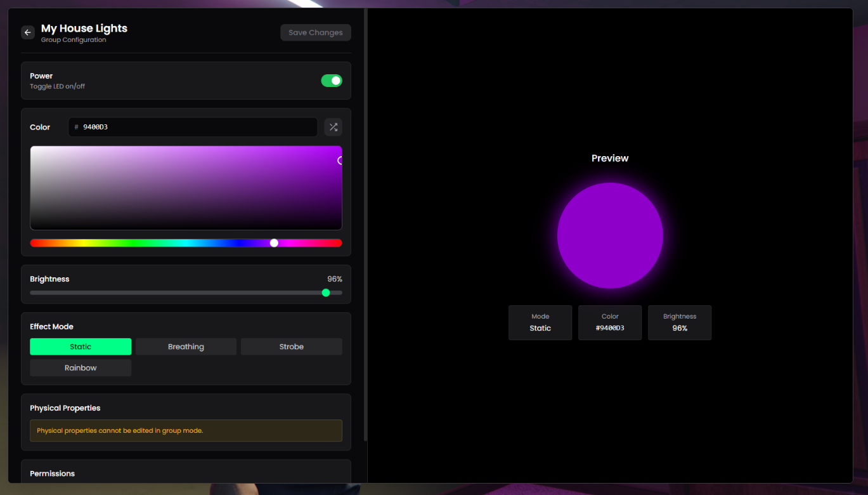Image resolution: width=868 pixels, height=495 pixels.
Task: Click the Mode Static info card
Action: coord(540,322)
